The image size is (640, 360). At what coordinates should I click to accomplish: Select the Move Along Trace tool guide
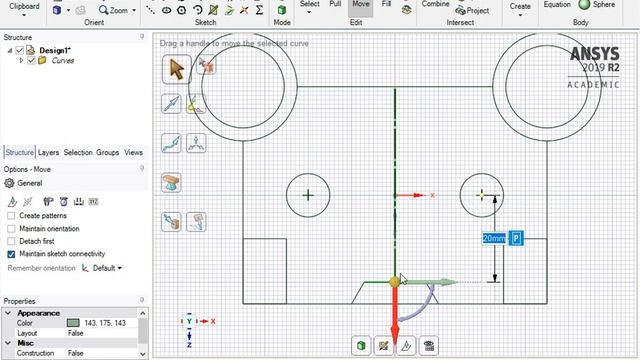[x=171, y=143]
